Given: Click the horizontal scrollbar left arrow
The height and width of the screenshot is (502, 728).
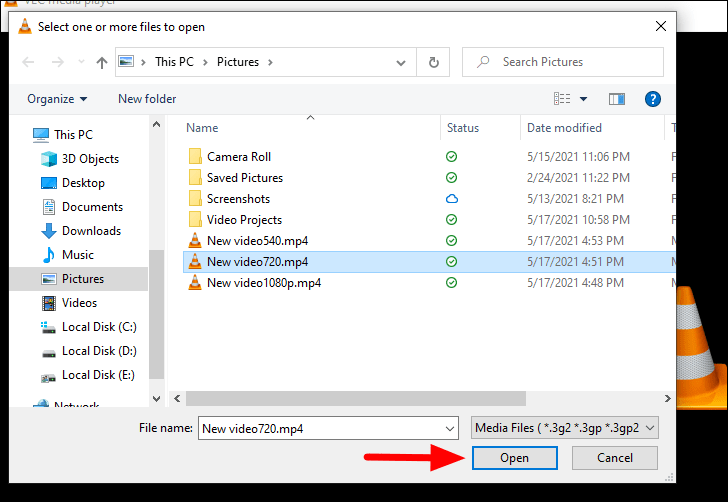Looking at the screenshot, I should tap(177, 398).
